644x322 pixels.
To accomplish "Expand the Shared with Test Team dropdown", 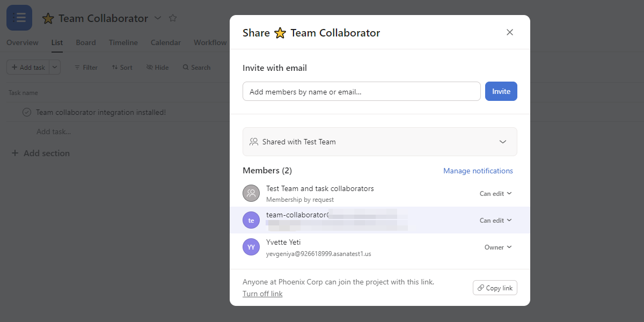I will click(x=380, y=142).
